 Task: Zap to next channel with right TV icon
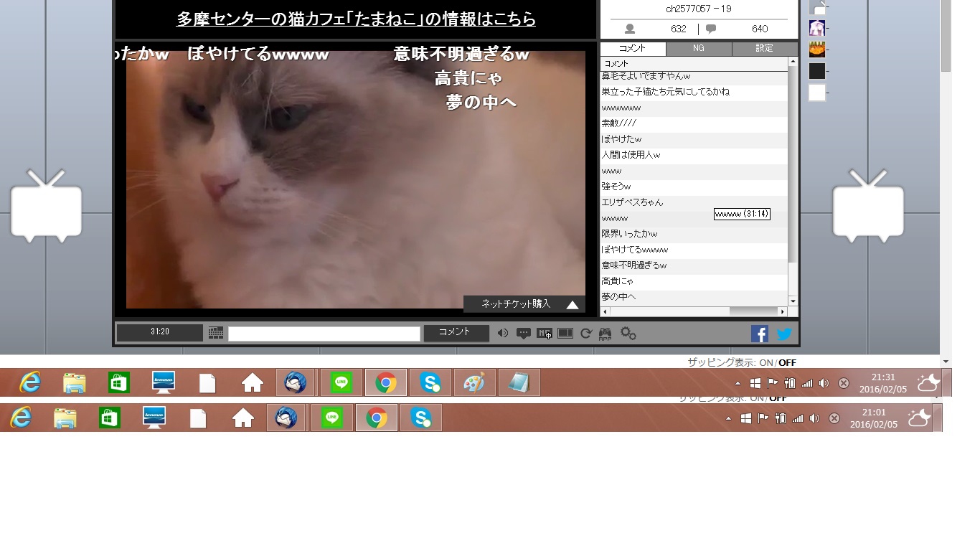(x=868, y=206)
